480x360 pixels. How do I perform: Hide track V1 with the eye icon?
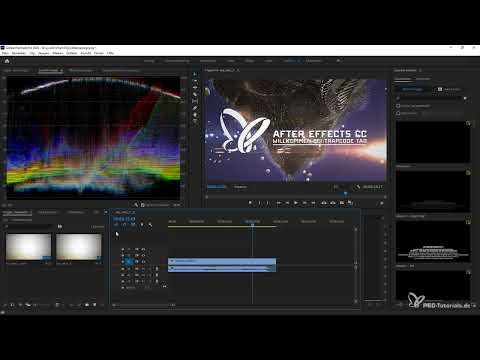point(143,262)
